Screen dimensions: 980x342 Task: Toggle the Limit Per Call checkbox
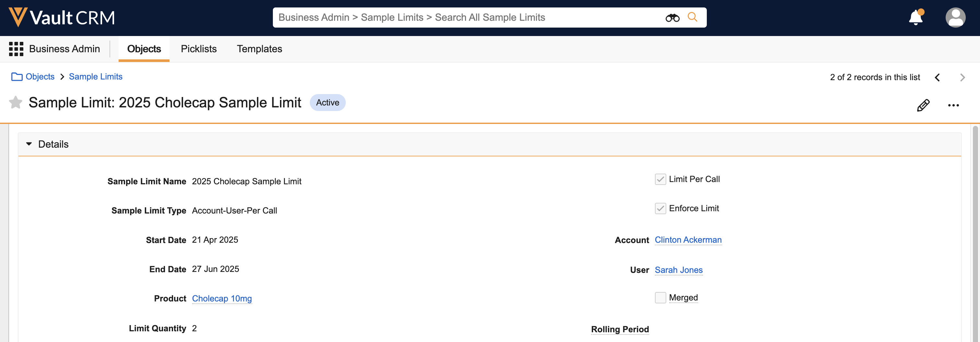point(660,179)
